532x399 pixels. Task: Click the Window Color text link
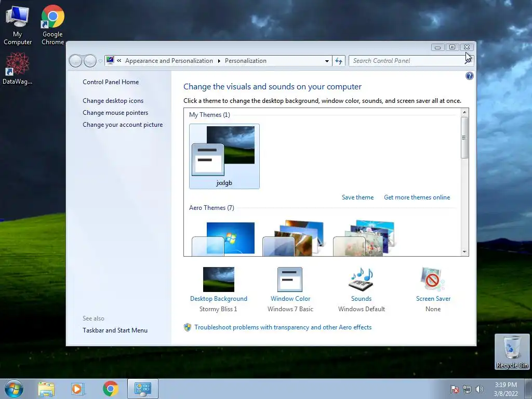pyautogui.click(x=290, y=299)
